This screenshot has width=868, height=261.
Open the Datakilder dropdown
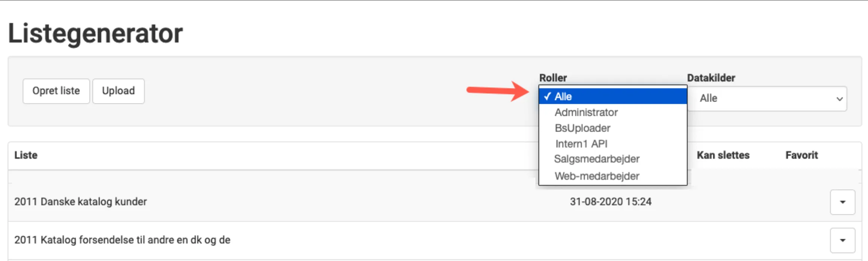coord(767,99)
